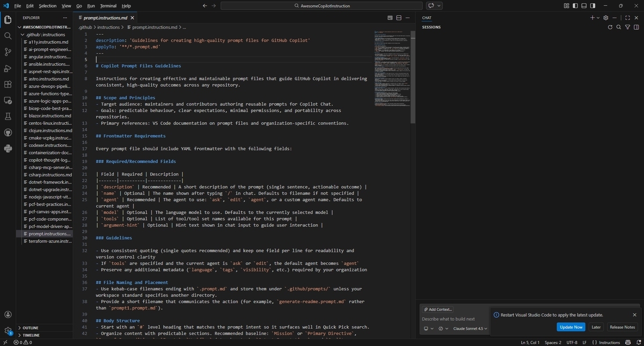This screenshot has width=644, height=346.
Task: Collapse the AWESOMECOPILOTINSTR... workspace folder
Action: point(44,27)
